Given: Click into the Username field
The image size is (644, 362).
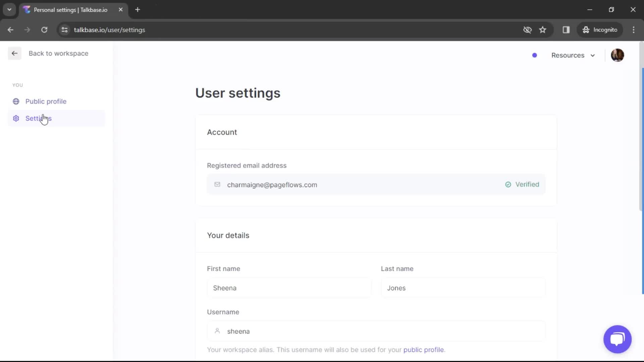Looking at the screenshot, I should [376, 331].
